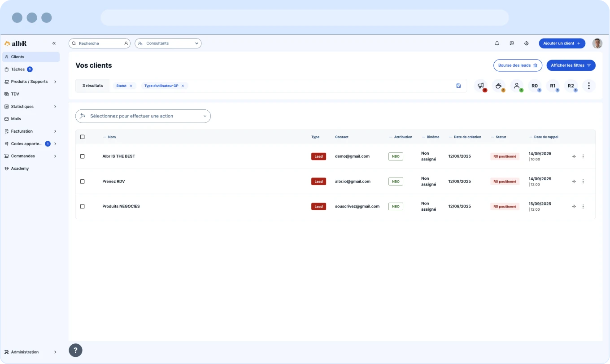Click the Recherche search field
Viewport: 610px width, 364px height.
pyautogui.click(x=99, y=43)
